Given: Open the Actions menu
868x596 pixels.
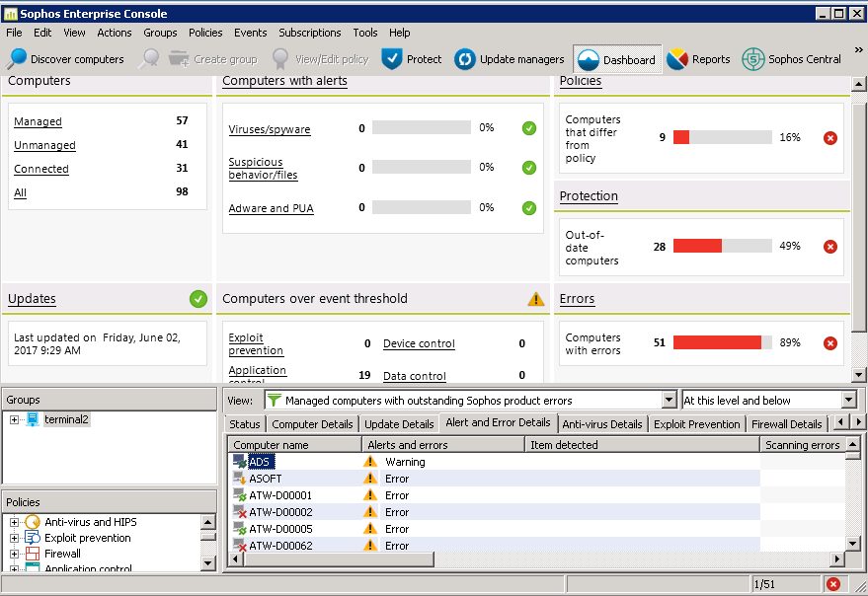Looking at the screenshot, I should click(x=114, y=33).
